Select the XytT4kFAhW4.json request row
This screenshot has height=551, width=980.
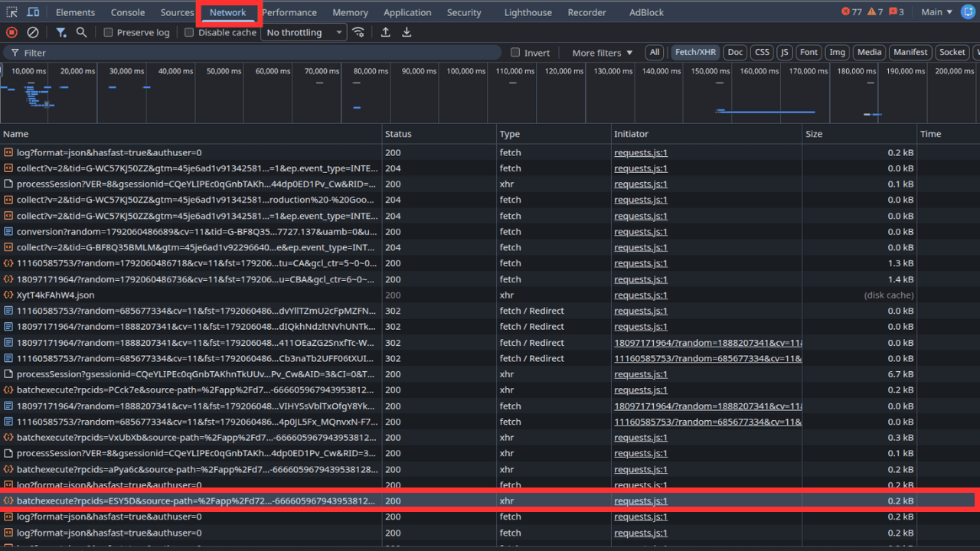[x=490, y=295]
